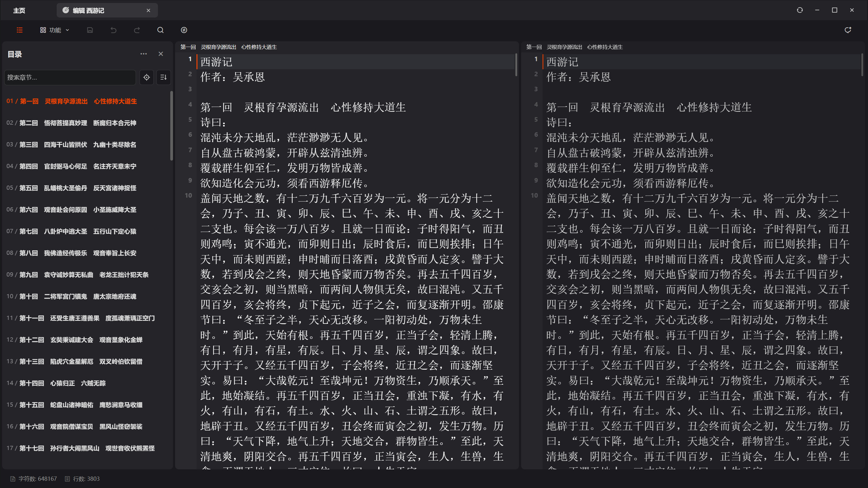Select chapter 08 第八回 我佛造经传极乐
Viewport: 868px width, 488px height.
tap(86, 253)
